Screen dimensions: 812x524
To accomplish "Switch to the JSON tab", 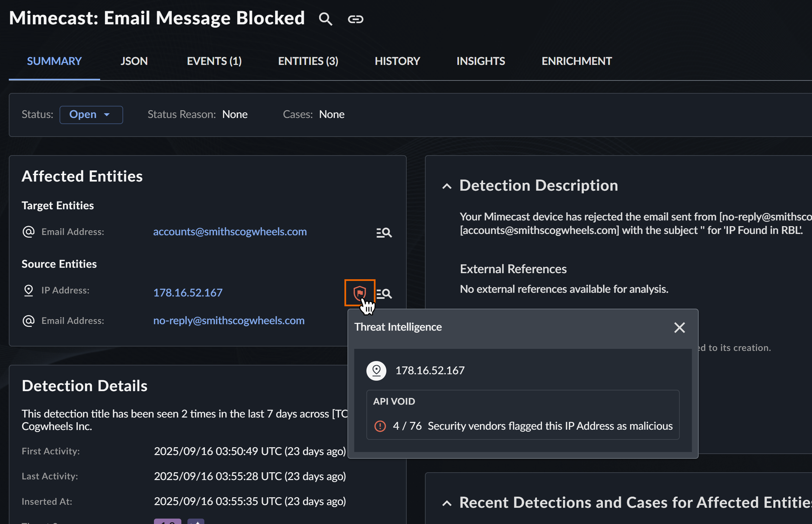I will [134, 61].
